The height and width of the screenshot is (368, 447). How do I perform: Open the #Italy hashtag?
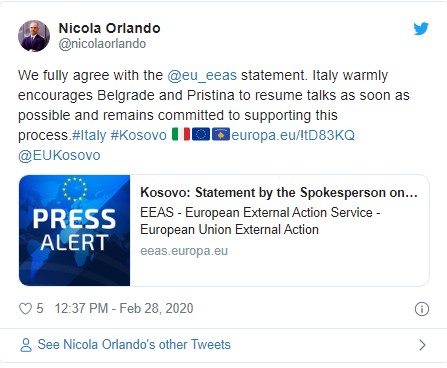click(89, 135)
